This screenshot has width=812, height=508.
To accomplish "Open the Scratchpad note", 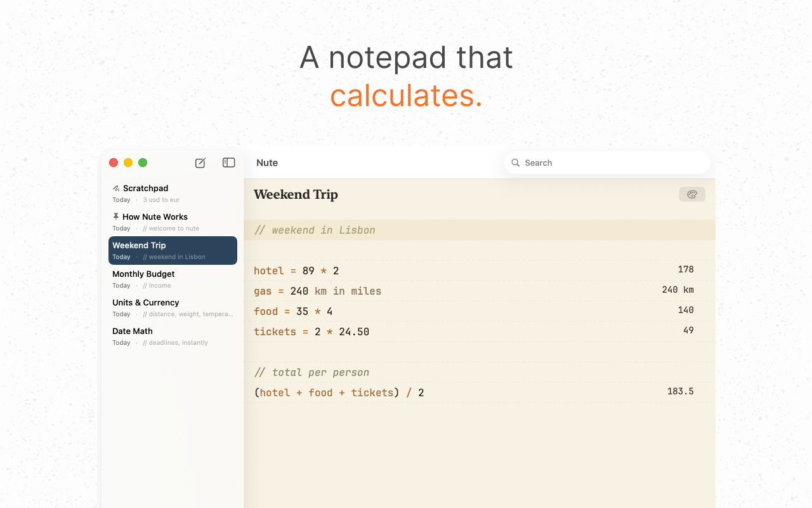I will pyautogui.click(x=173, y=194).
